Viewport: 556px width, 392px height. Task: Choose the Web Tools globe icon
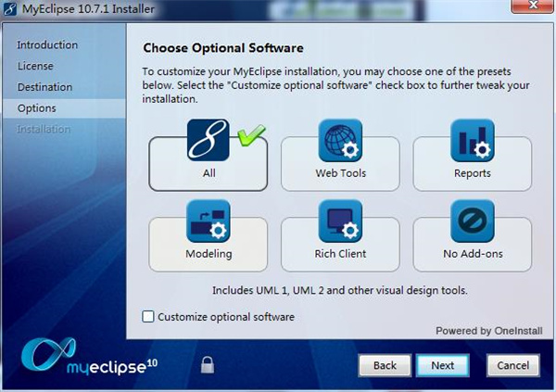pos(340,140)
